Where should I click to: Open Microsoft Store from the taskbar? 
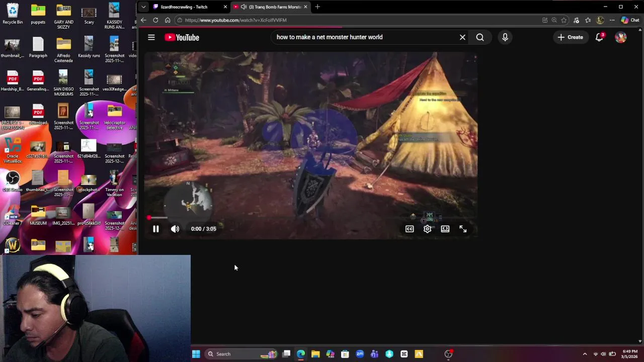coord(345,354)
